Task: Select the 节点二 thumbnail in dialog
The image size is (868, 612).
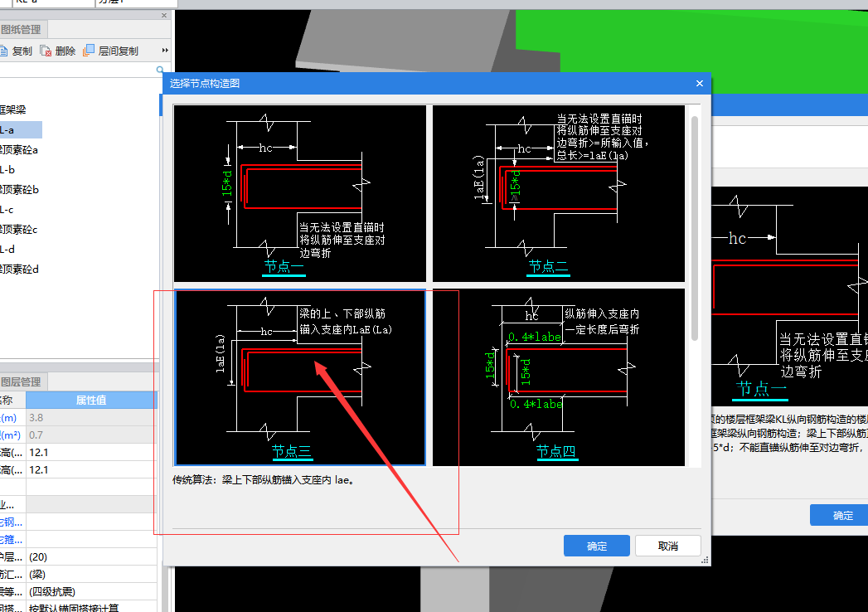Action: pos(559,193)
